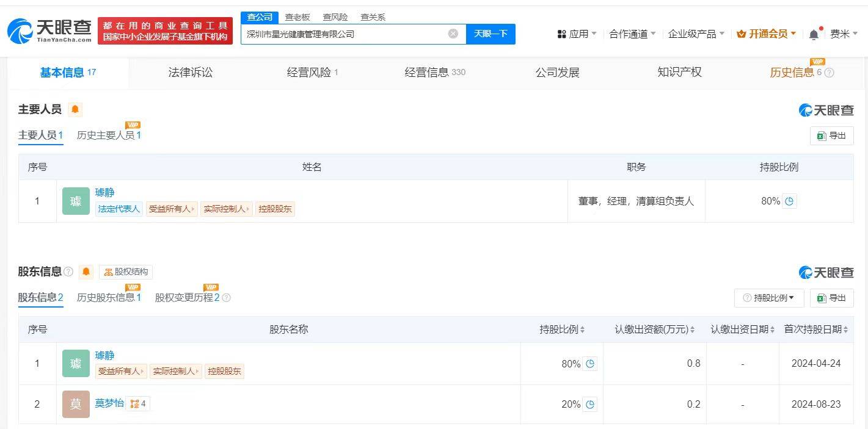Select the 查风险 search mode tab

[x=335, y=17]
